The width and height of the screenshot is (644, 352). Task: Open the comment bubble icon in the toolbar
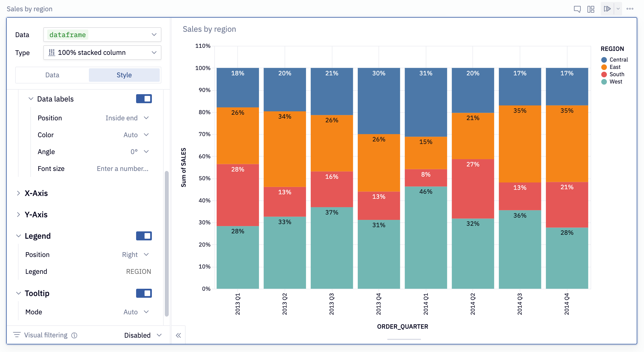point(577,9)
